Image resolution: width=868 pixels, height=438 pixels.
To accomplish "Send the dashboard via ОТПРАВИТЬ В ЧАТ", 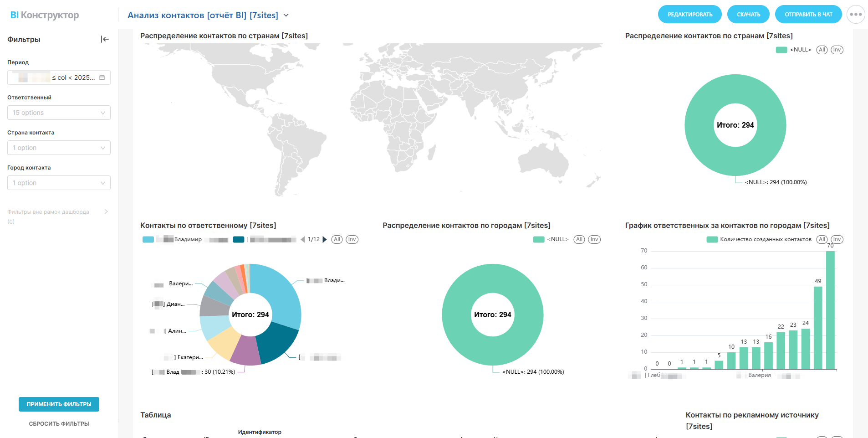I will [808, 14].
